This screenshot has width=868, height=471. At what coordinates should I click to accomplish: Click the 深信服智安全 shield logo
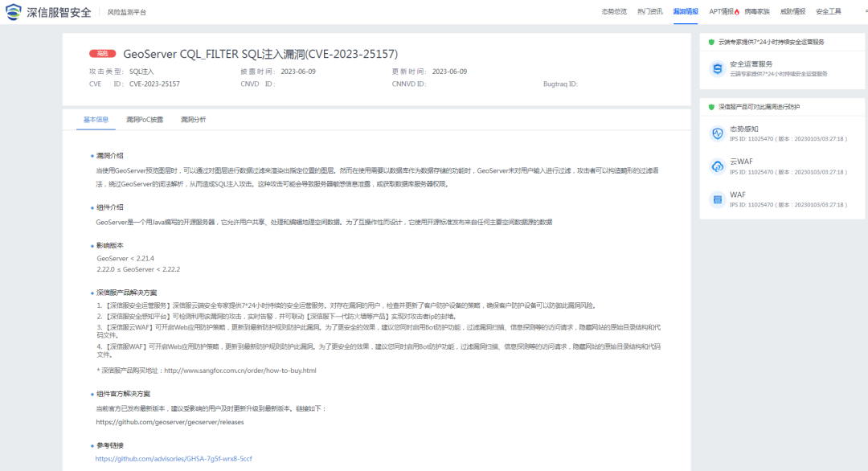[14, 11]
